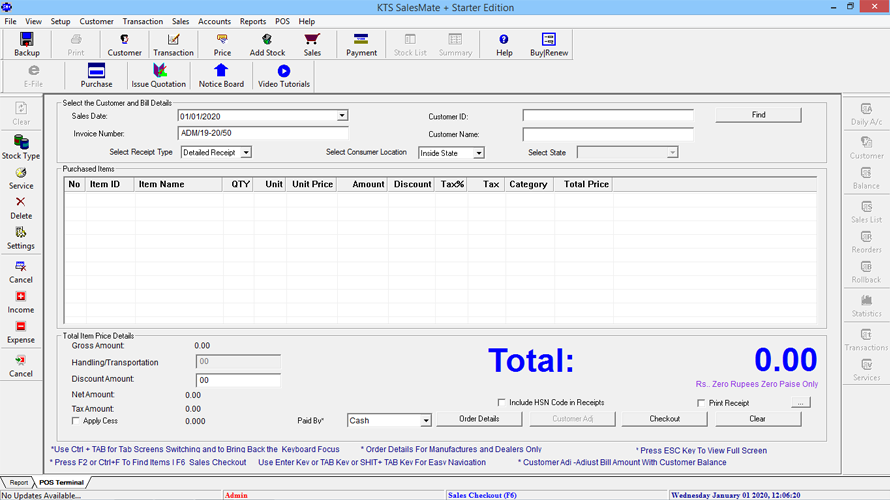Open the File menu

tap(10, 21)
